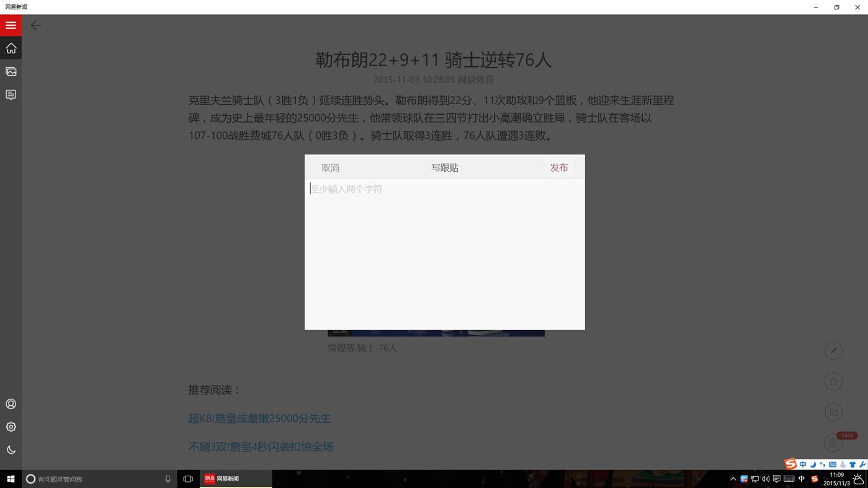The image size is (868, 488).
Task: Cancel the comment with 取消
Action: click(330, 167)
